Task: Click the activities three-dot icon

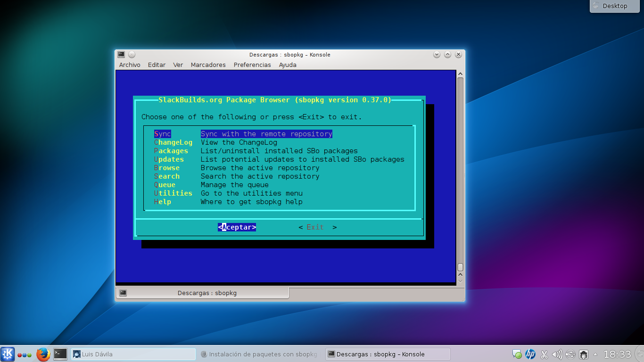Action: point(25,355)
